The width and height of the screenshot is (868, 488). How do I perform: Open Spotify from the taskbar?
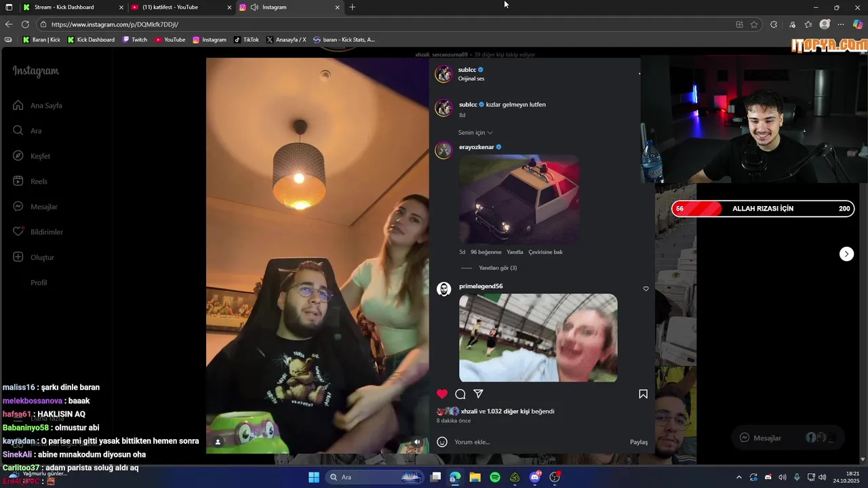(495, 477)
